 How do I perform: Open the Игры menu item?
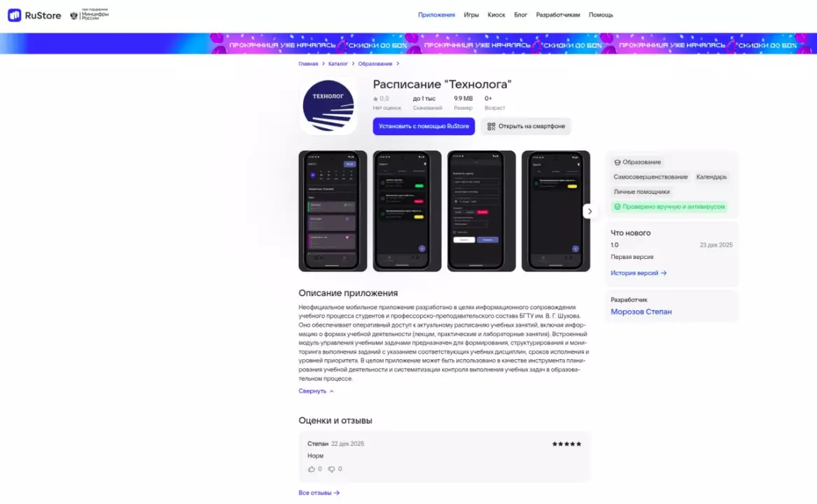(x=471, y=15)
